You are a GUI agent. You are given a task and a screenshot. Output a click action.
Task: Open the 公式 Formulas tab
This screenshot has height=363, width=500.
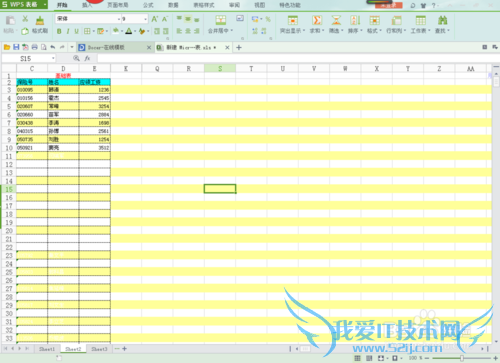[148, 5]
